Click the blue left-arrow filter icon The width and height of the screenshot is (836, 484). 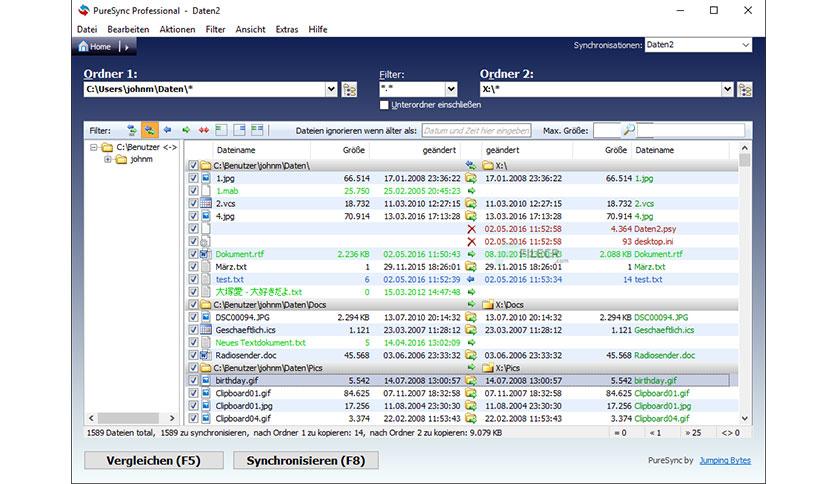click(167, 130)
